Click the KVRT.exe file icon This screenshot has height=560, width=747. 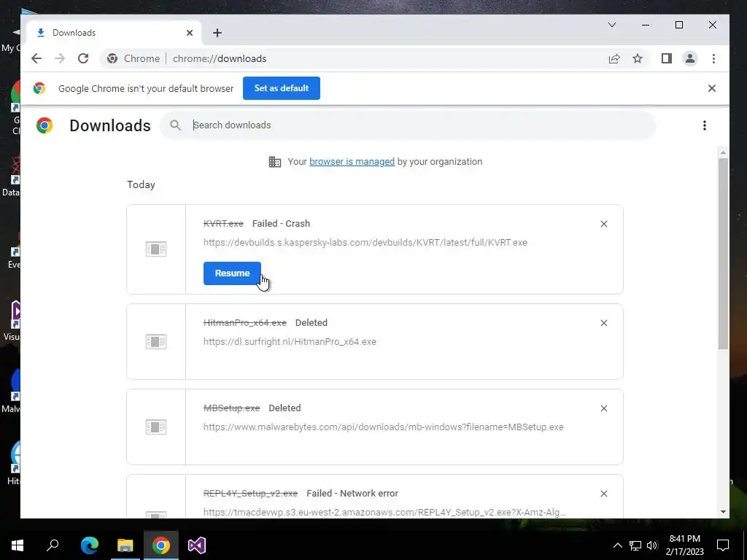click(x=156, y=249)
